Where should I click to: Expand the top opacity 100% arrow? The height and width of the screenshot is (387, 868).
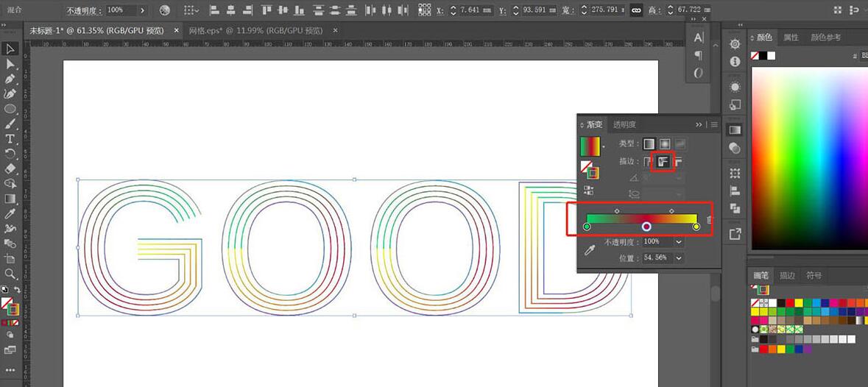click(x=143, y=10)
